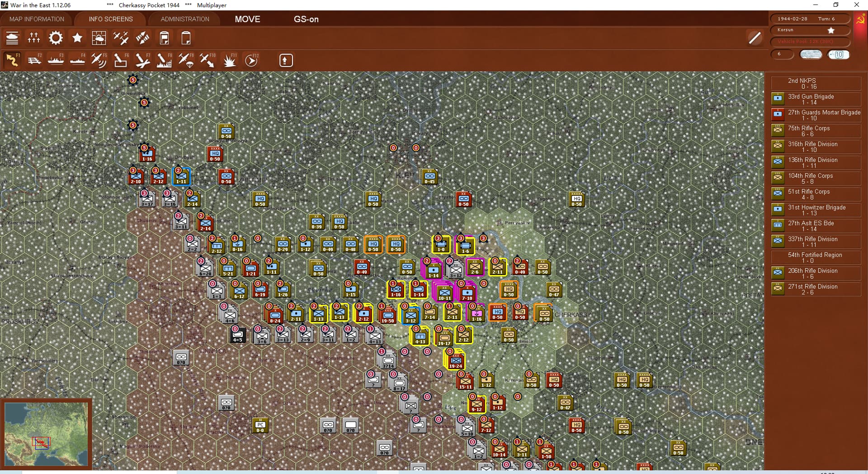This screenshot has width=868, height=474.
Task: Select the F4 amphibious transport mode
Action: tap(77, 60)
